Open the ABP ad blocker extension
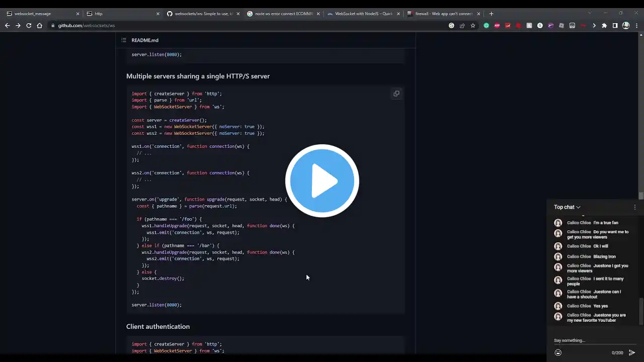This screenshot has height=362, width=644. tap(497, 26)
